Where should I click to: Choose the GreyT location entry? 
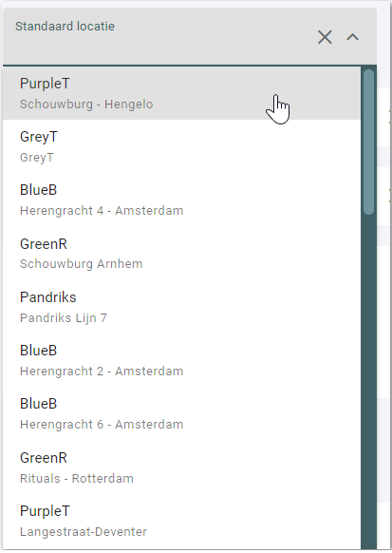tap(181, 146)
